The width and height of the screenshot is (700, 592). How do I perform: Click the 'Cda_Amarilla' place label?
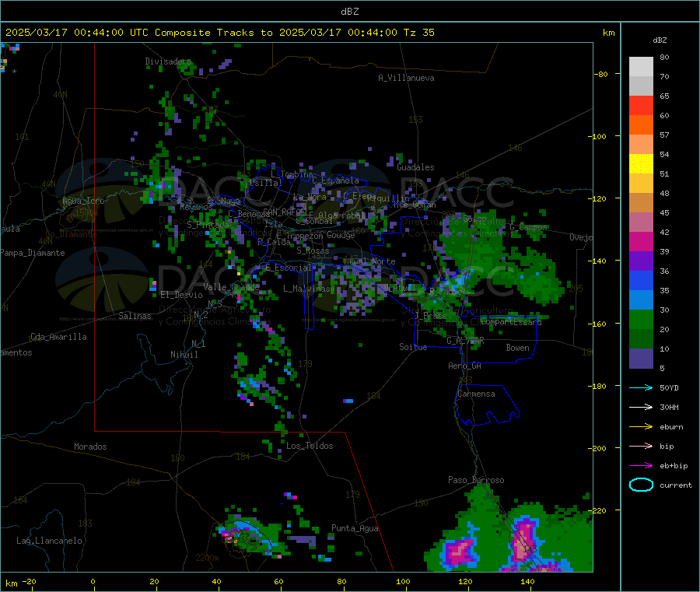point(58,337)
